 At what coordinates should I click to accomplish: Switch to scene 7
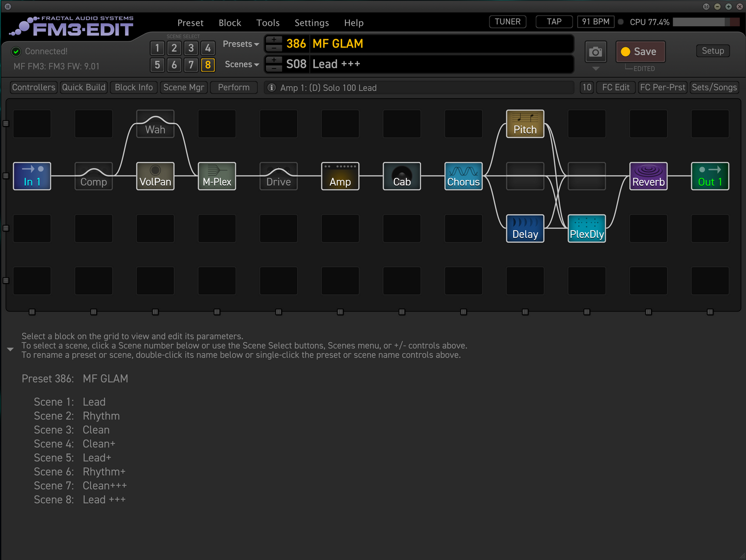(191, 65)
